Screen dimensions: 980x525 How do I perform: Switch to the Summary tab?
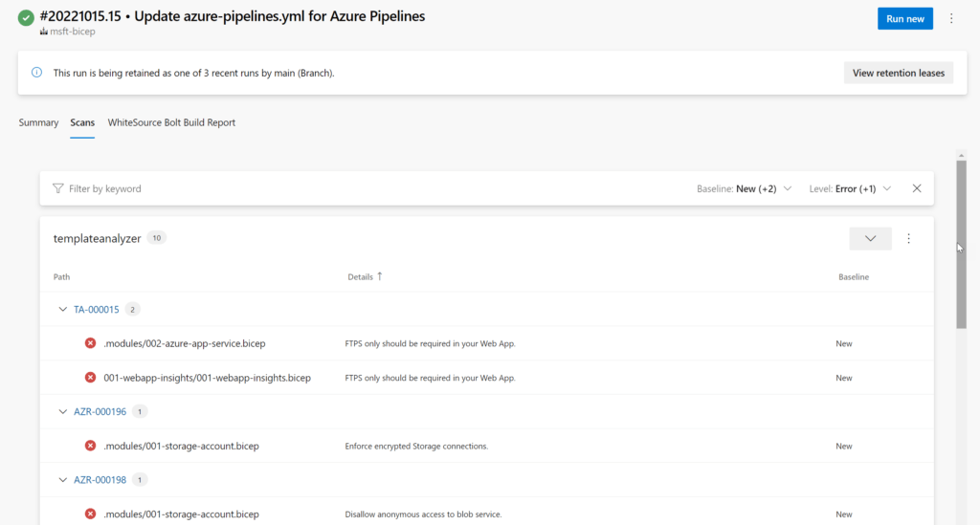point(38,122)
